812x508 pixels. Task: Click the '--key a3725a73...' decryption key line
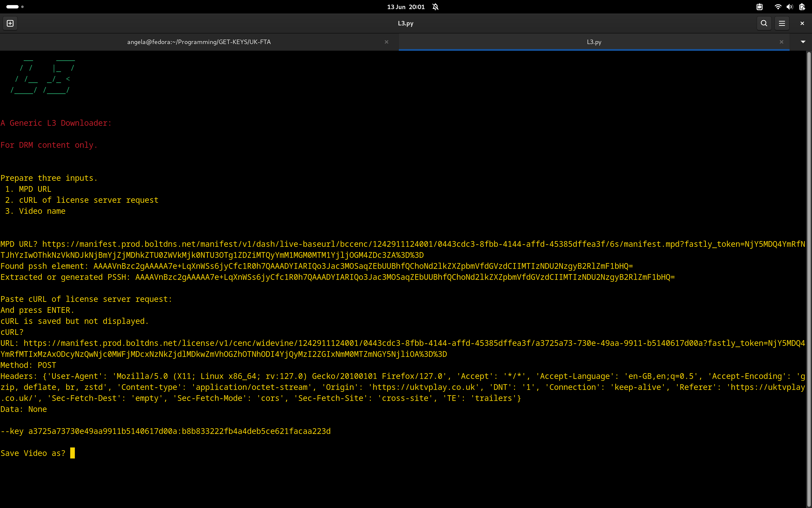tap(165, 431)
